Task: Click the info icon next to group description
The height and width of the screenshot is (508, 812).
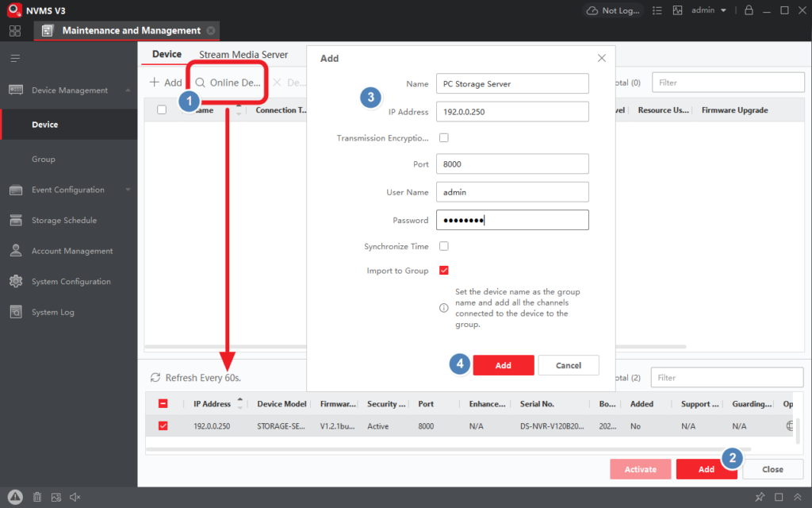Action: click(444, 308)
